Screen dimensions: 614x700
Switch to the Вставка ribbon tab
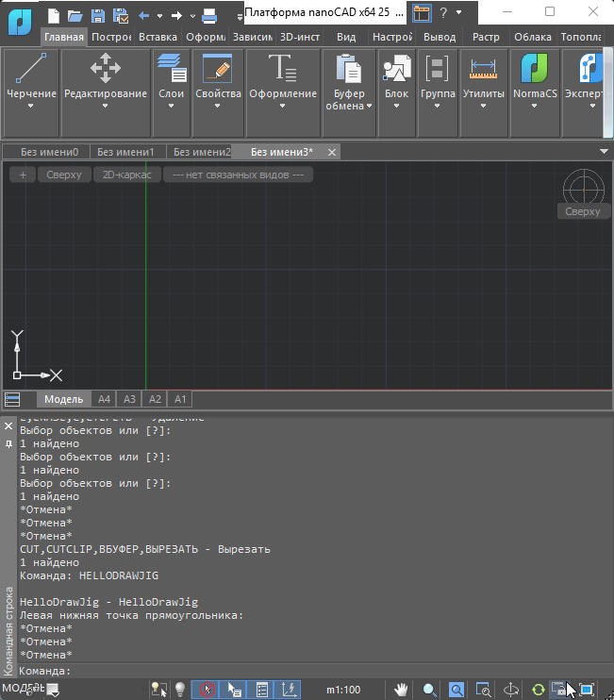(158, 37)
